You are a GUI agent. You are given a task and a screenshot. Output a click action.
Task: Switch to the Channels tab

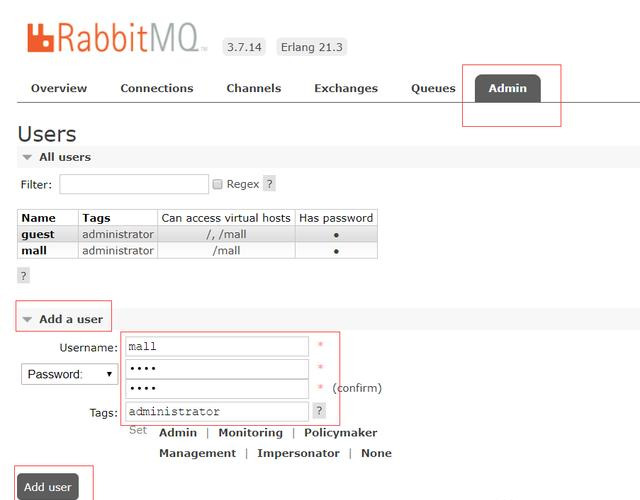click(253, 88)
